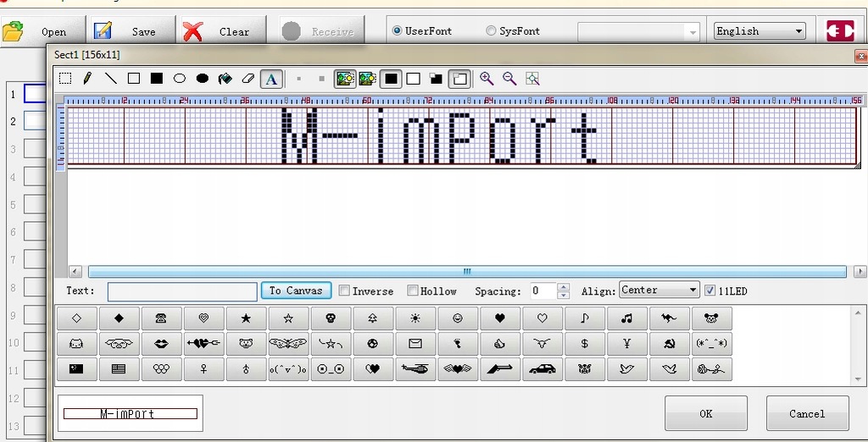Image resolution: width=868 pixels, height=442 pixels.
Task: Insert the skull symbol
Action: pyautogui.click(x=331, y=318)
